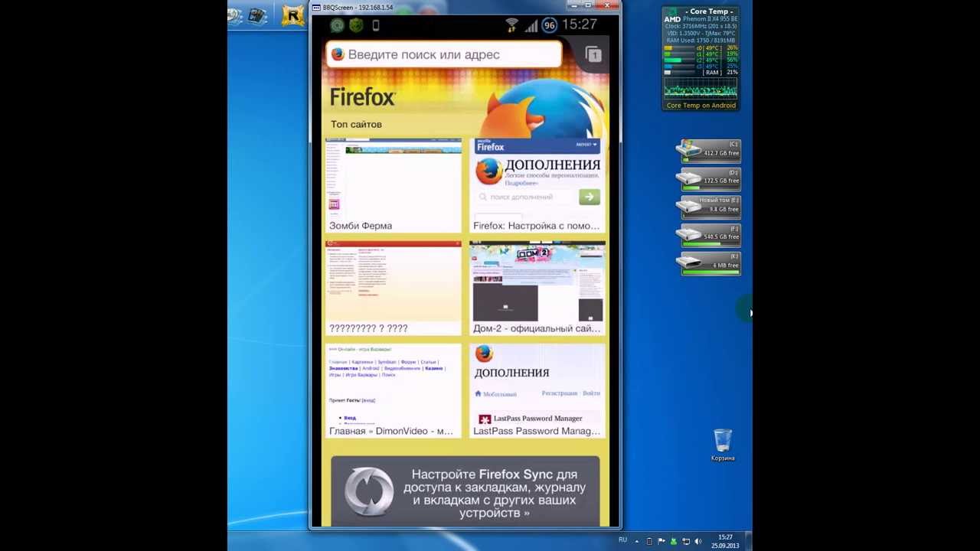
Task: Open the Firefox tabs counter icon
Action: pos(593,54)
